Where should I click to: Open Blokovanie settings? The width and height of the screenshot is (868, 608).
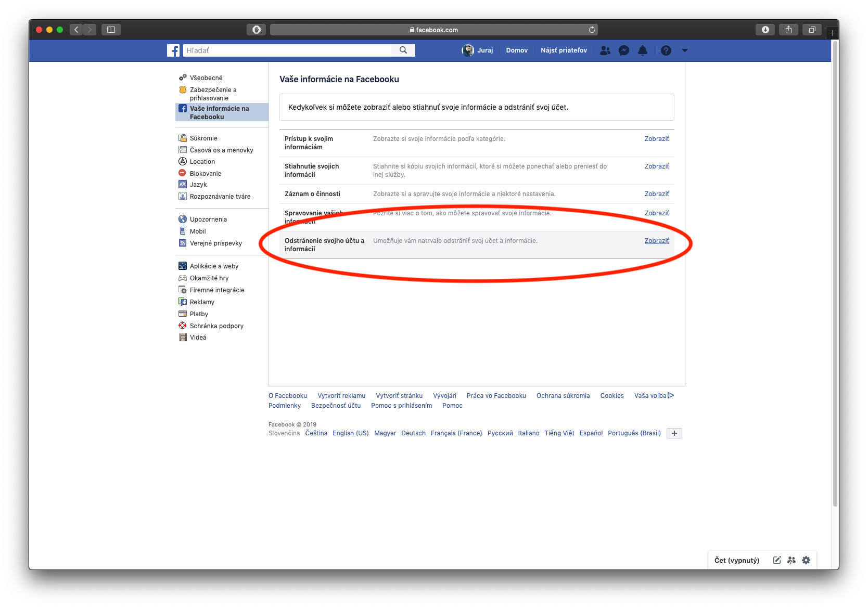[205, 173]
